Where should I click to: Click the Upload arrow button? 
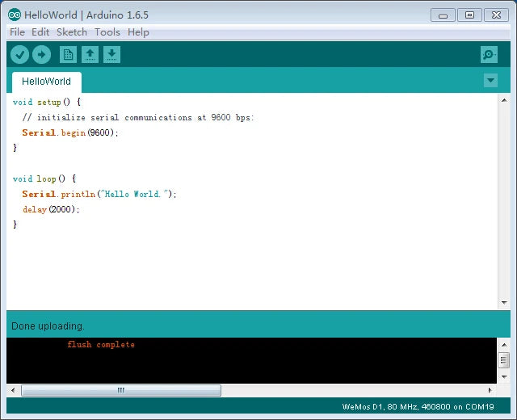tap(41, 54)
